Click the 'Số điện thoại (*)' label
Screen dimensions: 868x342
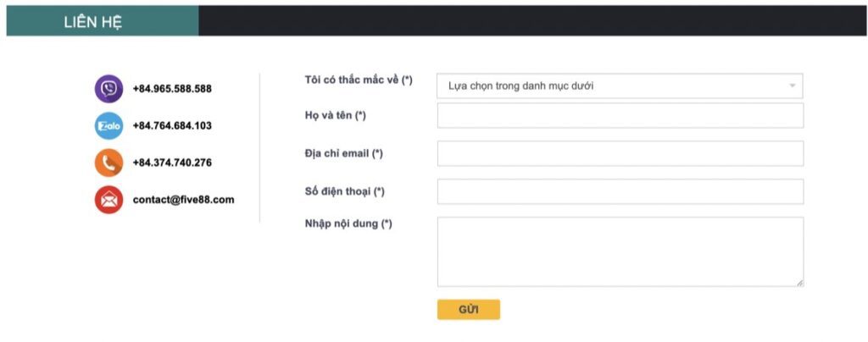click(x=345, y=191)
